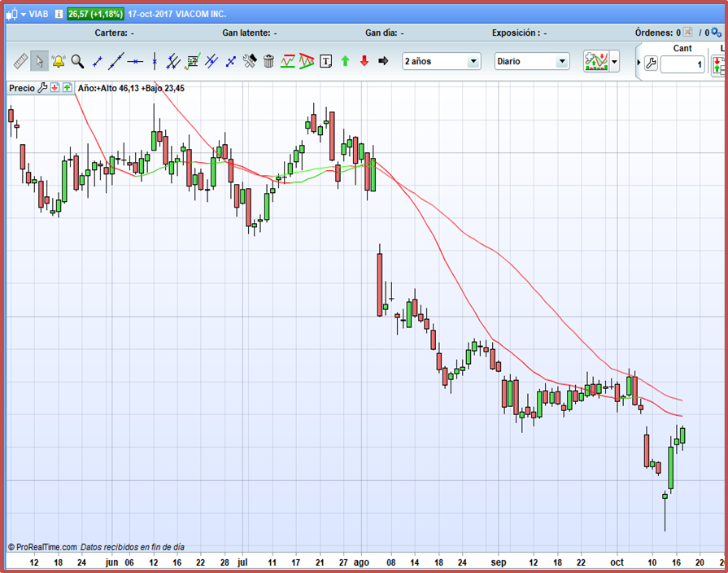Click the red down arrow next to Precio
Viewport: 728px width, 573px height.
coord(54,87)
